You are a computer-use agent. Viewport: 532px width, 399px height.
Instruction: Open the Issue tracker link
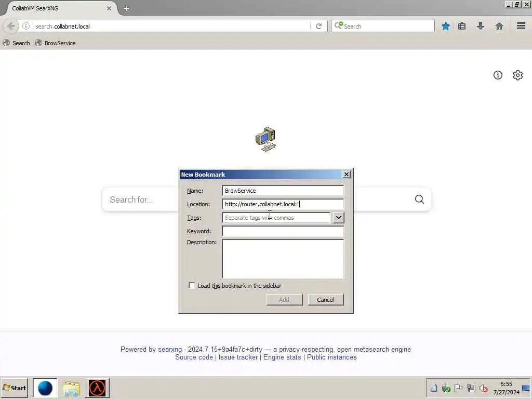point(238,357)
